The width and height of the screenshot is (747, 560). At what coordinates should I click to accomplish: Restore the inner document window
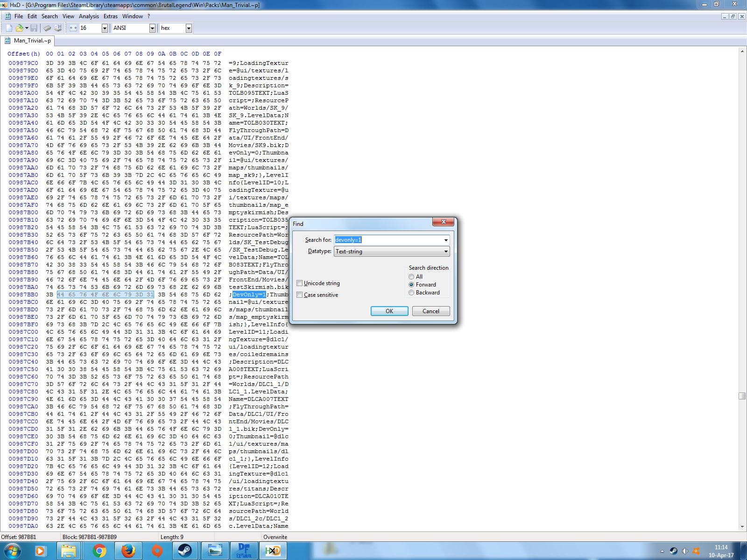point(733,16)
